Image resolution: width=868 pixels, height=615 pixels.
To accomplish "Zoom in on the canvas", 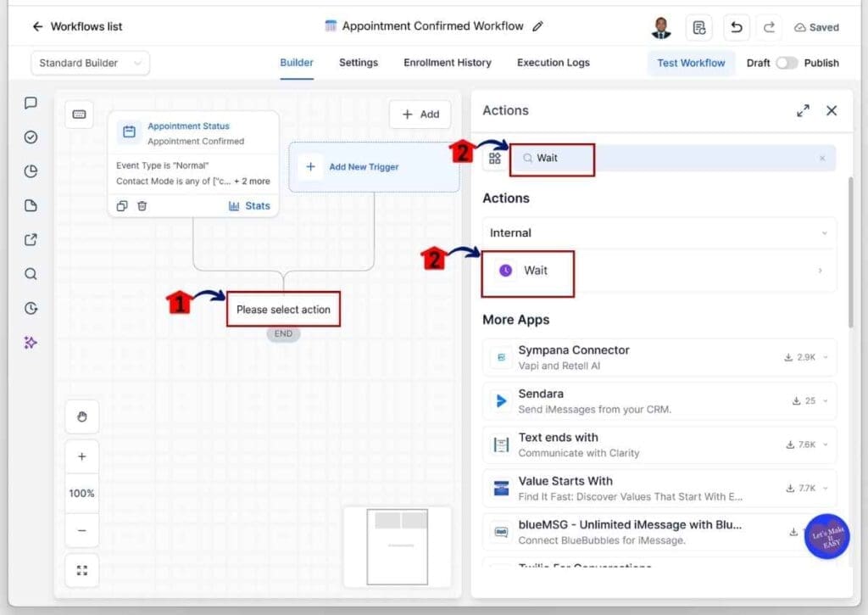I will [82, 456].
